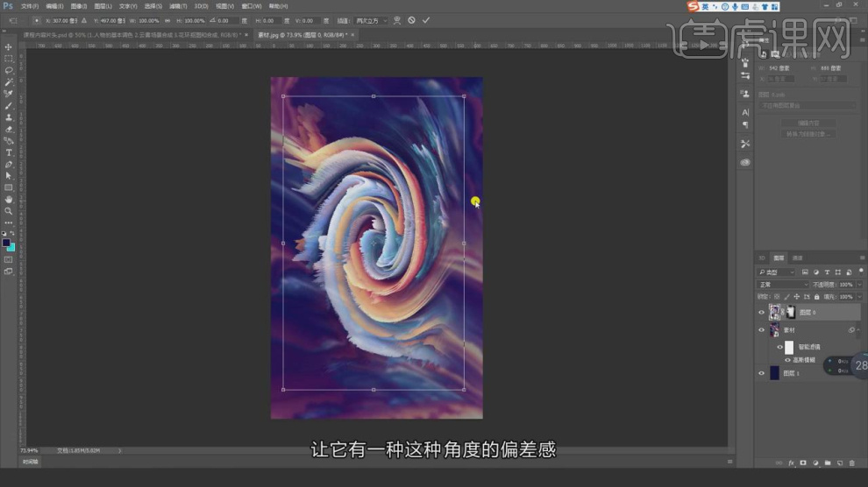Hide the 高斯模糊 filter effect

(787, 360)
